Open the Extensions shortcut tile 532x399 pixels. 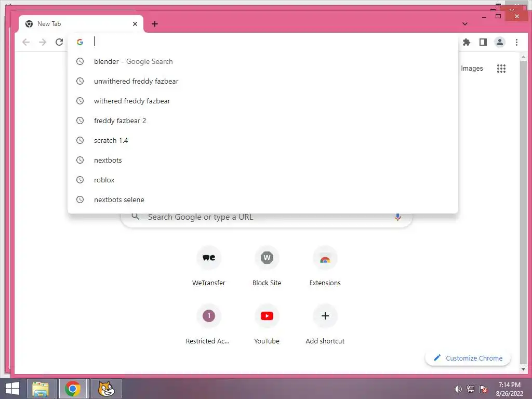click(x=325, y=267)
